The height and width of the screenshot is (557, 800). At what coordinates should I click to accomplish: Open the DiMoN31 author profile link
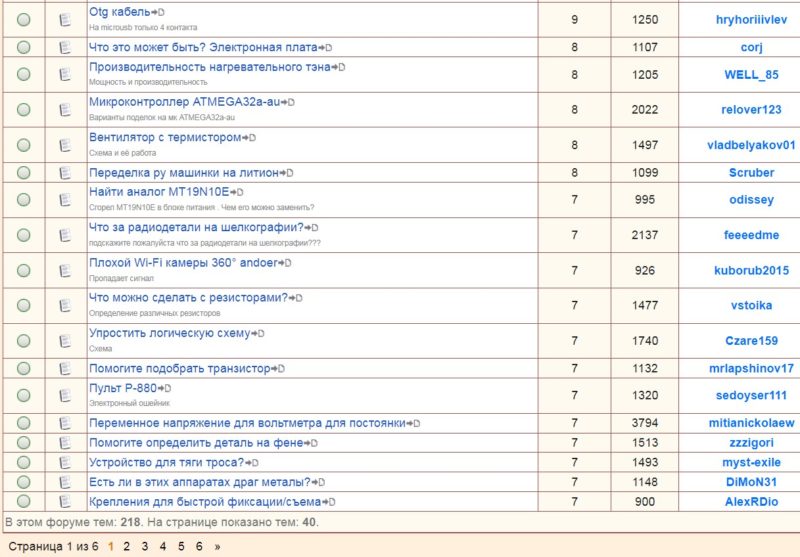tap(751, 482)
